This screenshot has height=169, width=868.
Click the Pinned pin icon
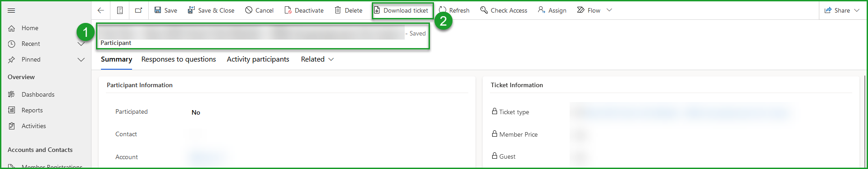point(12,59)
